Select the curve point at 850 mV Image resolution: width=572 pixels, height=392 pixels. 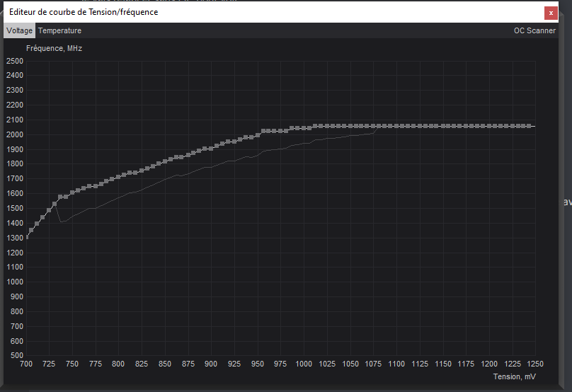(165, 161)
